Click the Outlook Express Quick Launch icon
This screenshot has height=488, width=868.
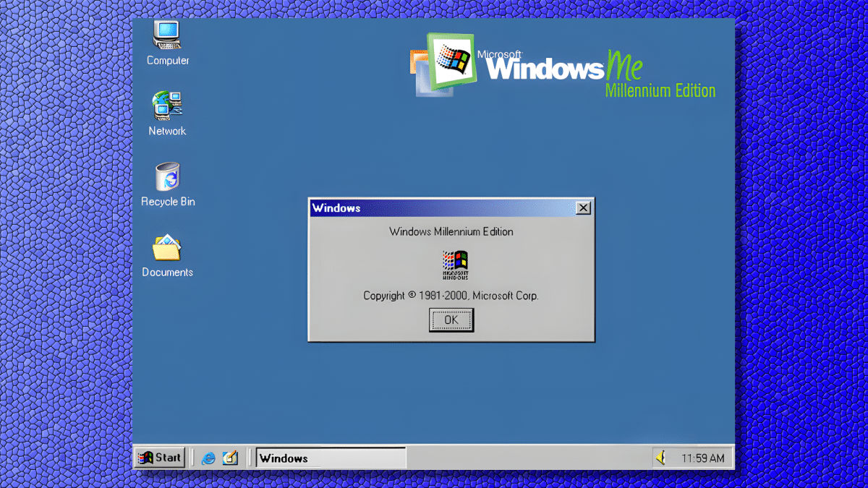tap(230, 458)
